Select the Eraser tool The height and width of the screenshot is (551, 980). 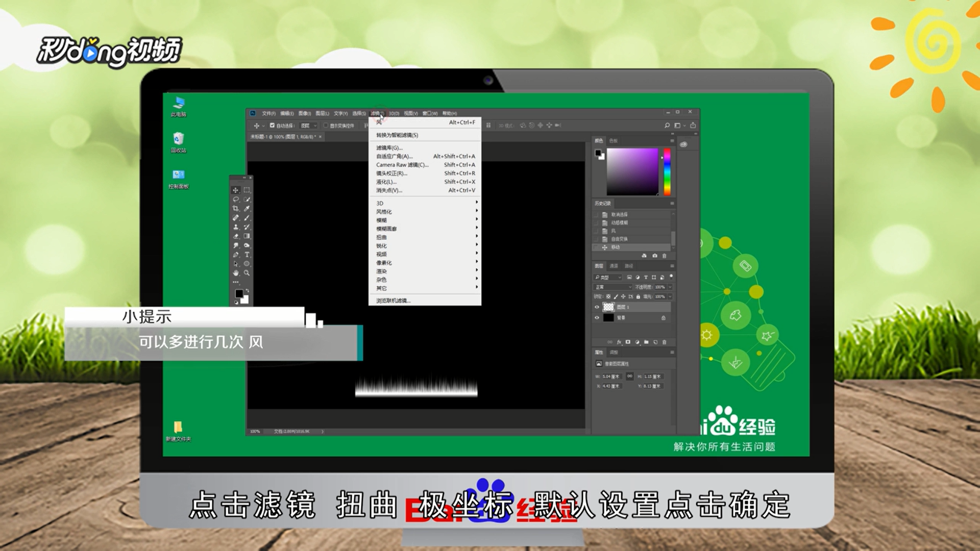tap(235, 236)
